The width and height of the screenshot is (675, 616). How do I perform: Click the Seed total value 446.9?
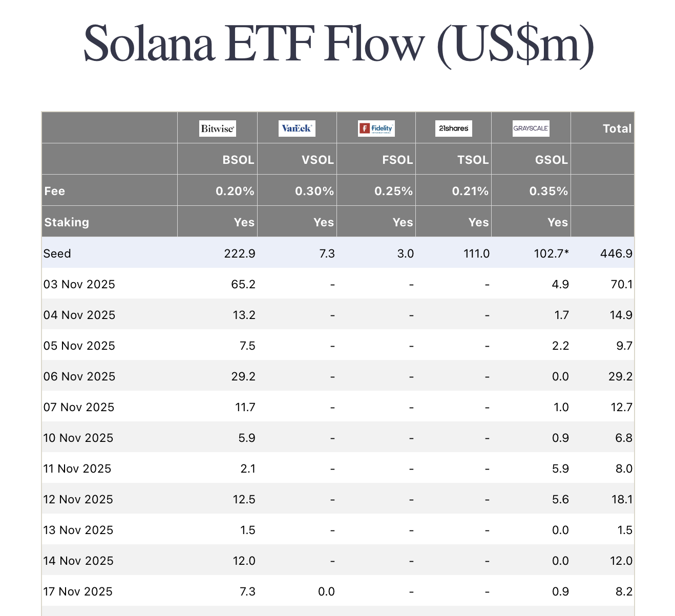point(616,253)
